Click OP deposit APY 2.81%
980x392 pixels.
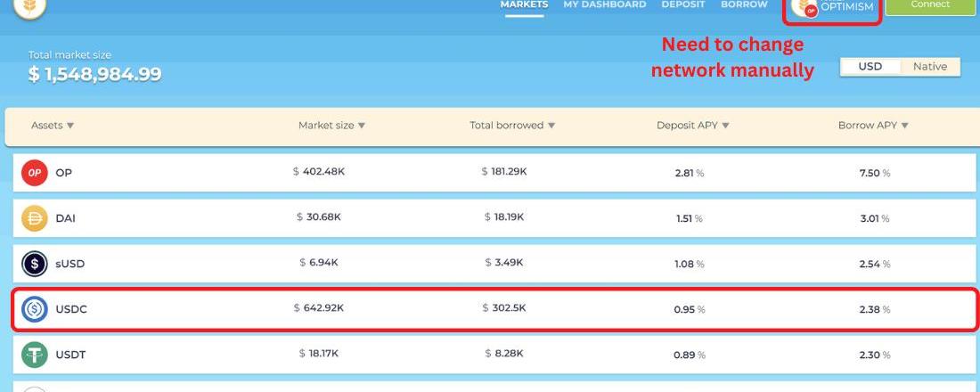(x=690, y=173)
